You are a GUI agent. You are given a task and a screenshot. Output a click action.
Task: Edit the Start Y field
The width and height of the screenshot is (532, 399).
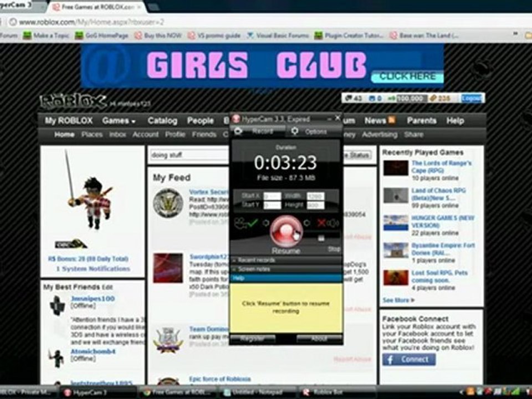click(272, 205)
